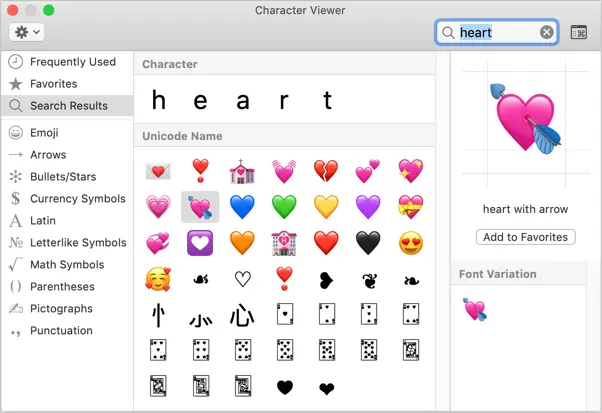Open the Math Symbols category

pos(67,264)
